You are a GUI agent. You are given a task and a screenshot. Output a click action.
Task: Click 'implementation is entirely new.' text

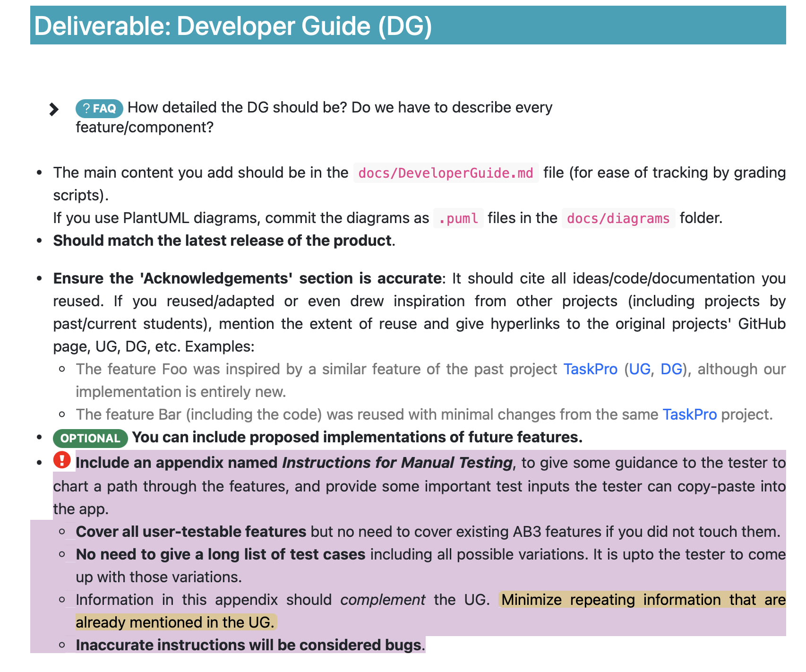[x=181, y=392]
